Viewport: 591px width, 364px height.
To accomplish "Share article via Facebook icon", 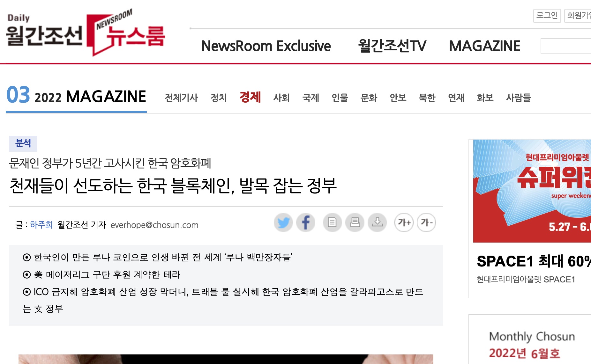I will pyautogui.click(x=306, y=222).
